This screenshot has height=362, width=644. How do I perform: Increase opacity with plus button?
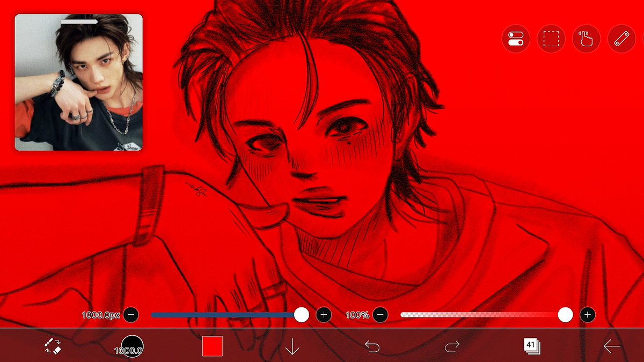coord(588,315)
